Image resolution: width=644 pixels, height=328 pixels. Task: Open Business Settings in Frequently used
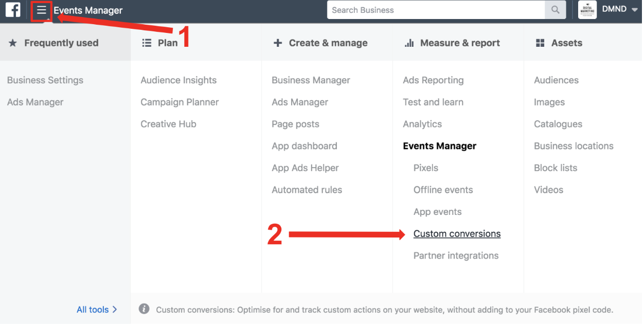coord(45,80)
